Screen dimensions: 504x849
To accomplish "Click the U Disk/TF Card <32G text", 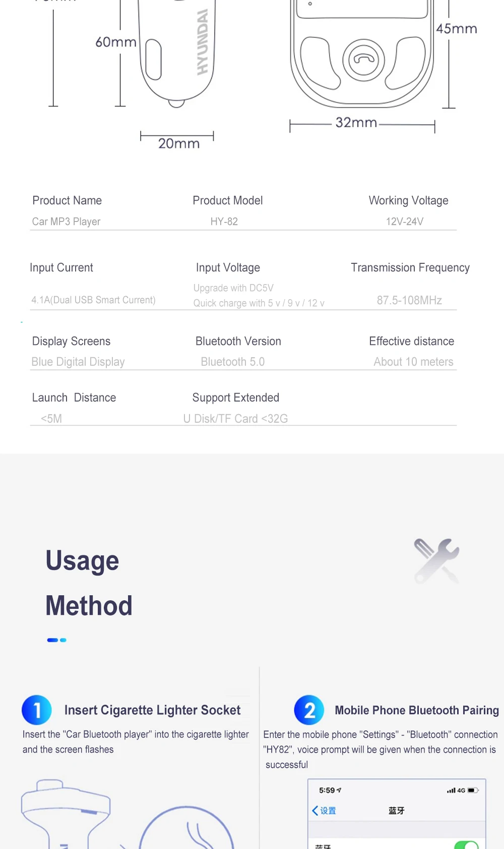I will pos(235,419).
